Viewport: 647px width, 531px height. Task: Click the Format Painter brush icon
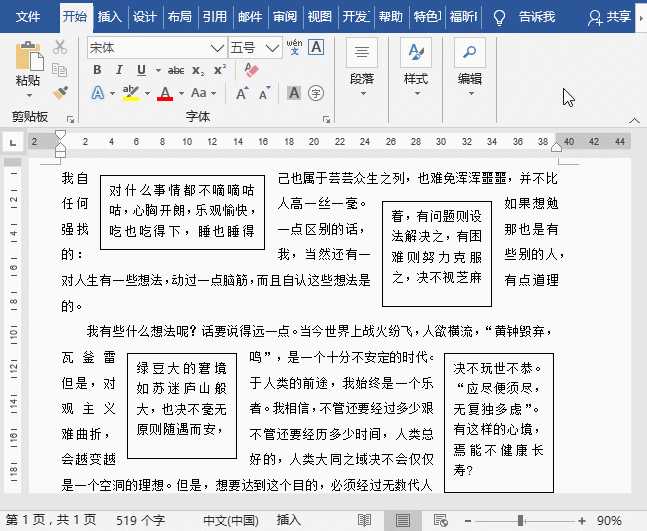[x=60, y=93]
